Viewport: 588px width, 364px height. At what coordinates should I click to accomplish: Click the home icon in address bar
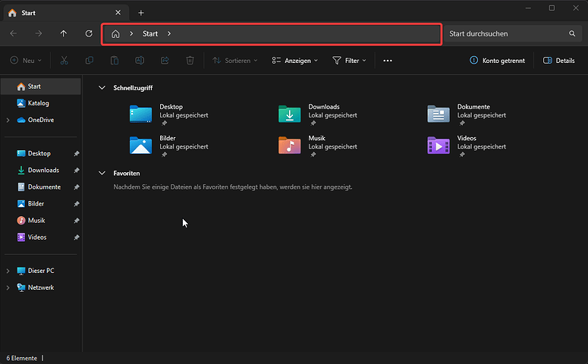115,34
